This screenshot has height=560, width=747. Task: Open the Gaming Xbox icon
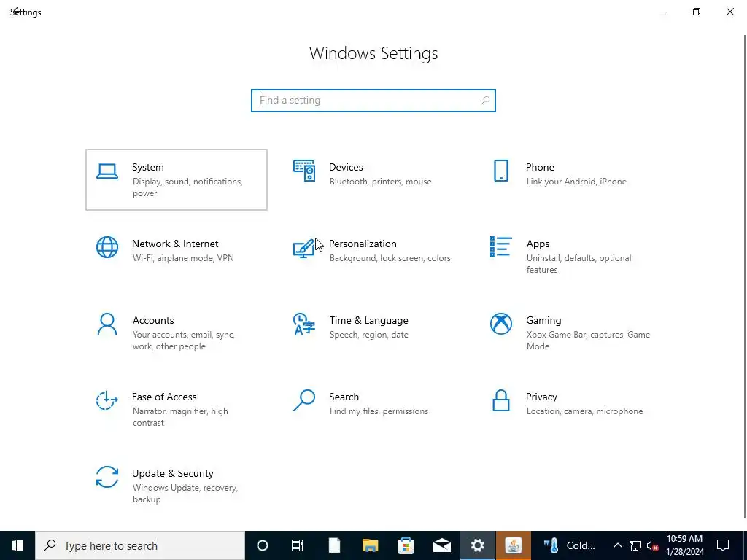pyautogui.click(x=500, y=324)
